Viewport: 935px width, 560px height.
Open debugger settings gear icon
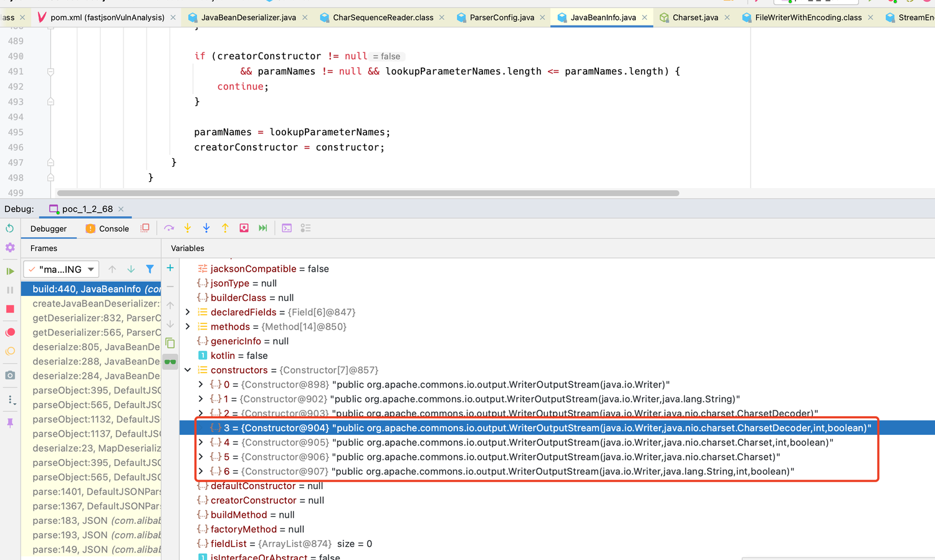[10, 248]
